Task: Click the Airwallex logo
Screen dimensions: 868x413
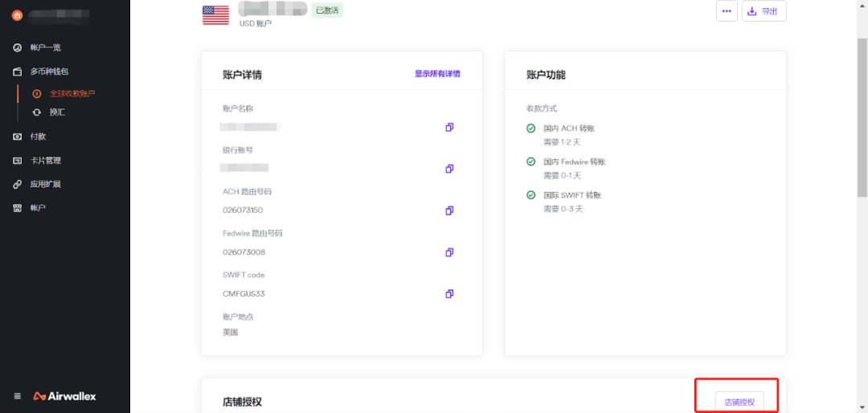Action: pos(65,396)
